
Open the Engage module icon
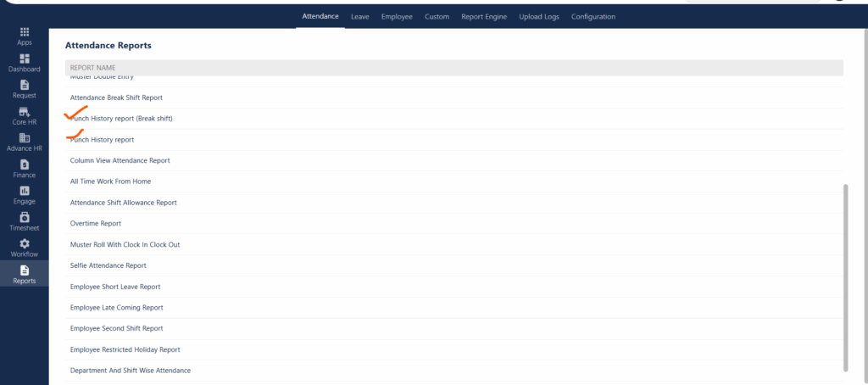point(24,191)
